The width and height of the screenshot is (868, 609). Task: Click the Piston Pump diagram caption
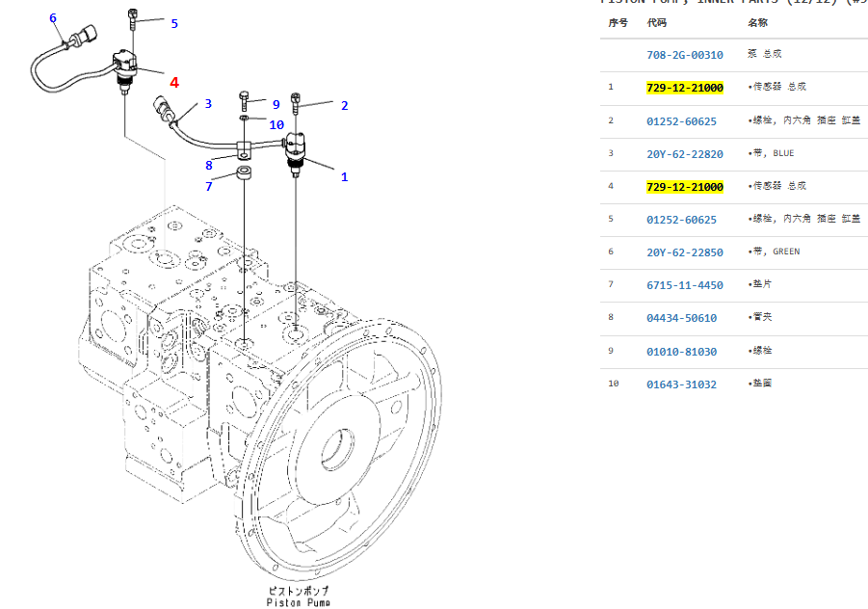[x=299, y=602]
